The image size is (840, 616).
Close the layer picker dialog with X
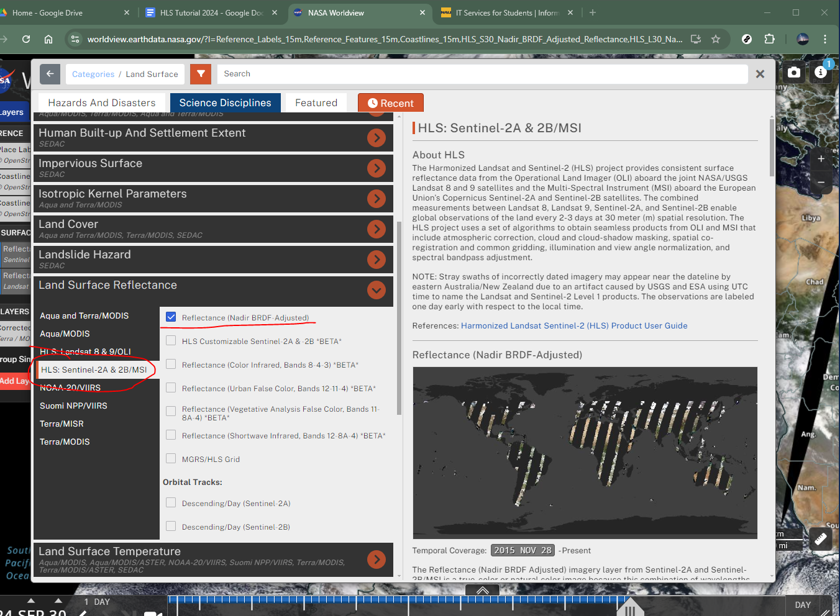click(x=760, y=74)
